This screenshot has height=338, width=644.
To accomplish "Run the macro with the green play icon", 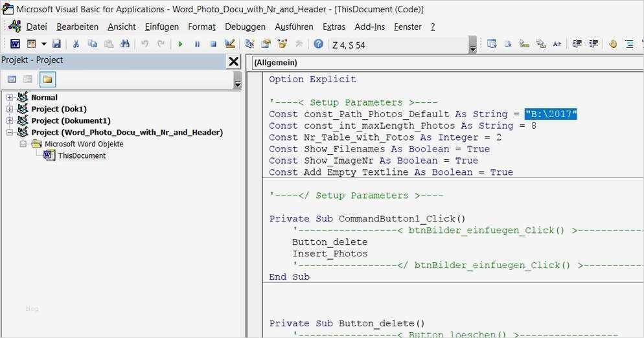I will [180, 44].
